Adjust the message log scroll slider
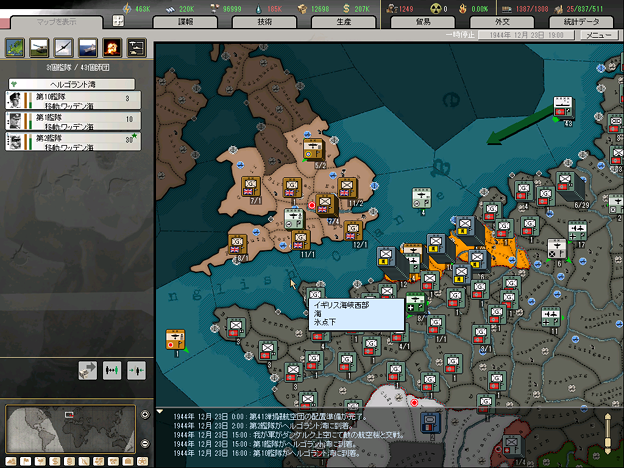The height and width of the screenshot is (468, 624). (608, 434)
